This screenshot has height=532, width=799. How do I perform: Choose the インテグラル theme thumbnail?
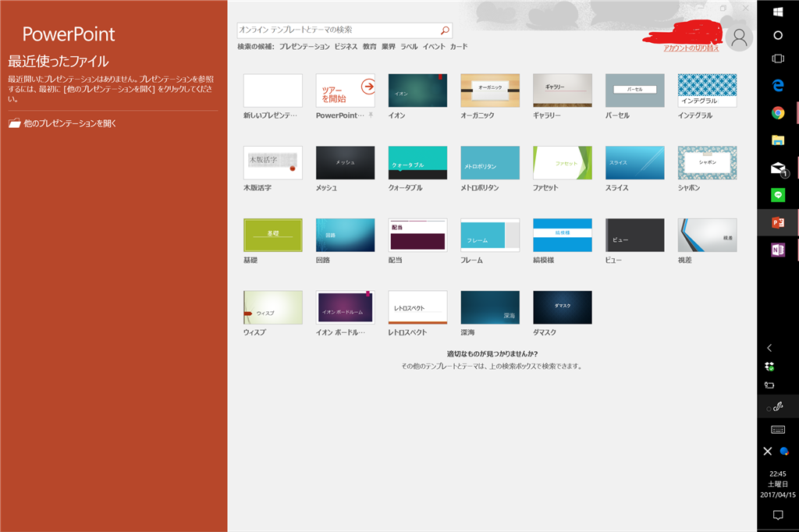tap(707, 90)
